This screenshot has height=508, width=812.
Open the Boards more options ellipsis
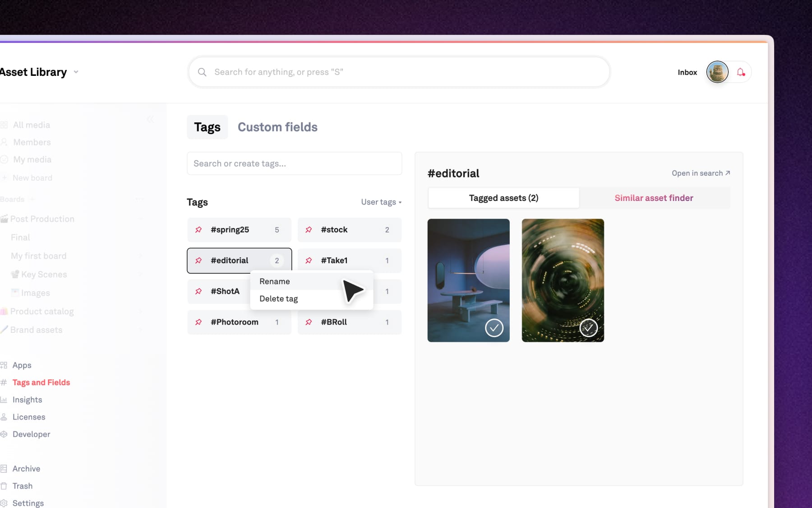(x=139, y=199)
